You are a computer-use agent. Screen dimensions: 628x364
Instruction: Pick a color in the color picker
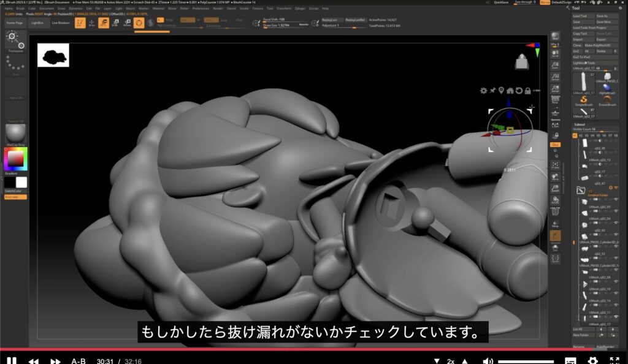15,159
